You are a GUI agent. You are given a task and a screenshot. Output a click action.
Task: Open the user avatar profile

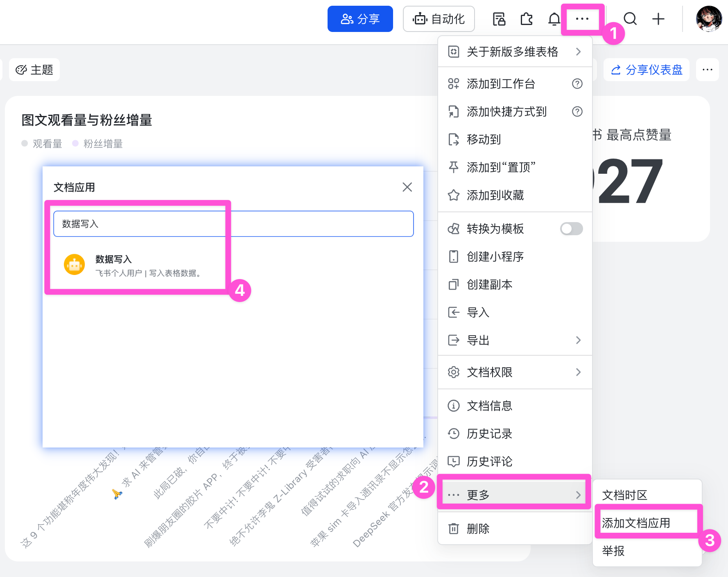click(709, 19)
